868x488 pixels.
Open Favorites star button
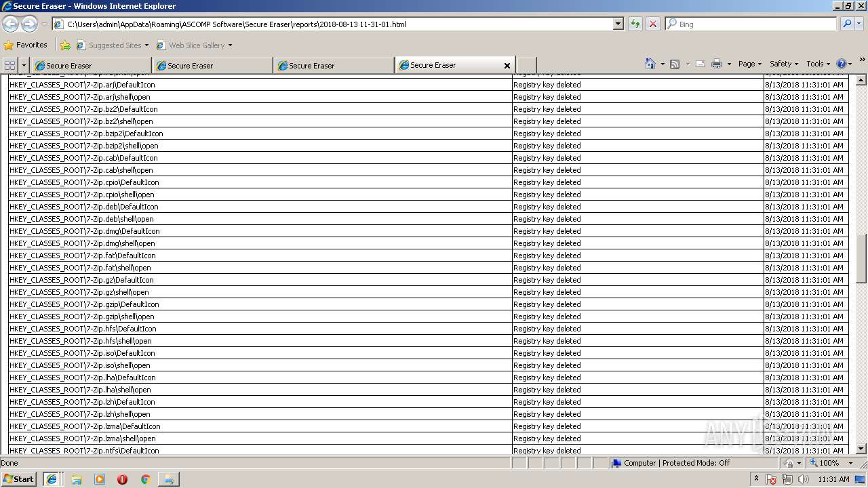tap(26, 45)
